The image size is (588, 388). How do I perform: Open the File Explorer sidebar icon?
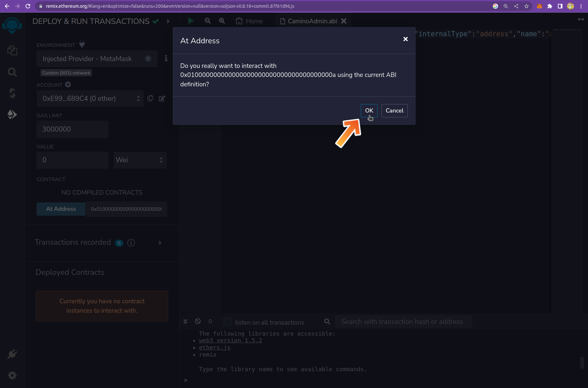click(x=12, y=50)
